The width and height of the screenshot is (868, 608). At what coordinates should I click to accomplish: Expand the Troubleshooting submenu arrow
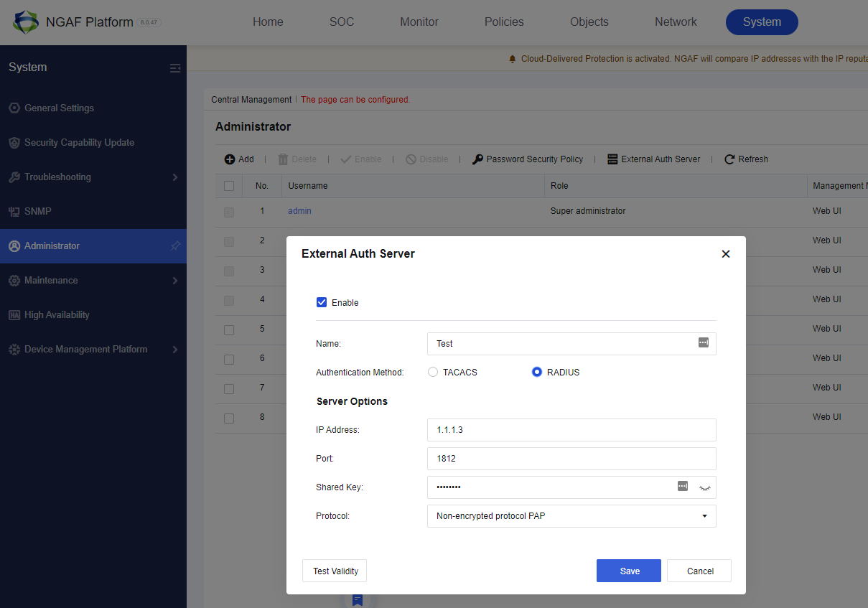174,177
